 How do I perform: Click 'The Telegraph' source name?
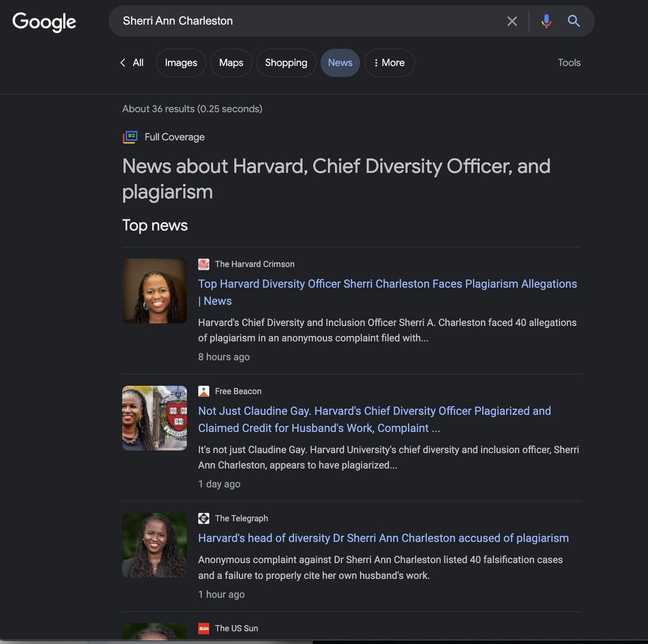[241, 518]
